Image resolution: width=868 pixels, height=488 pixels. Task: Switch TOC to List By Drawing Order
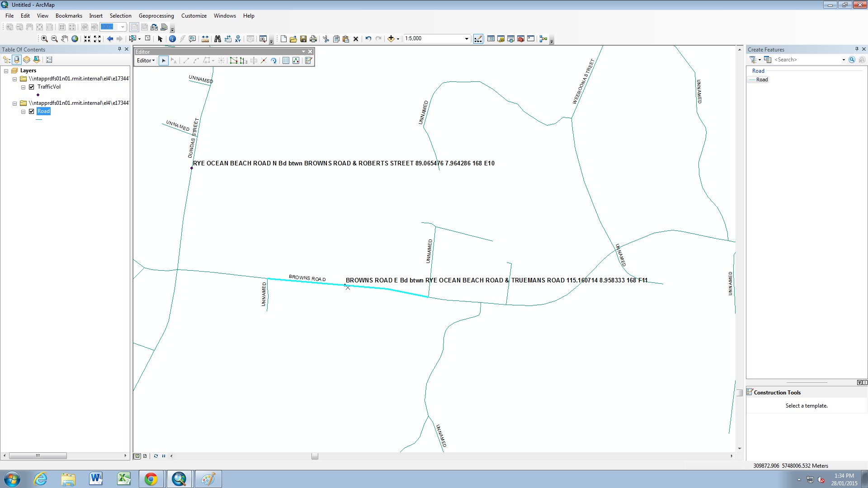pos(7,60)
